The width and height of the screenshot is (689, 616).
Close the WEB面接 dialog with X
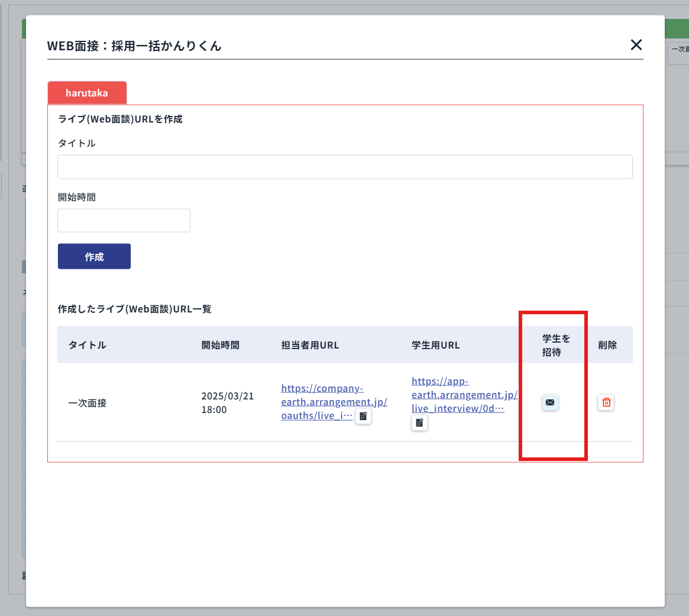(636, 44)
